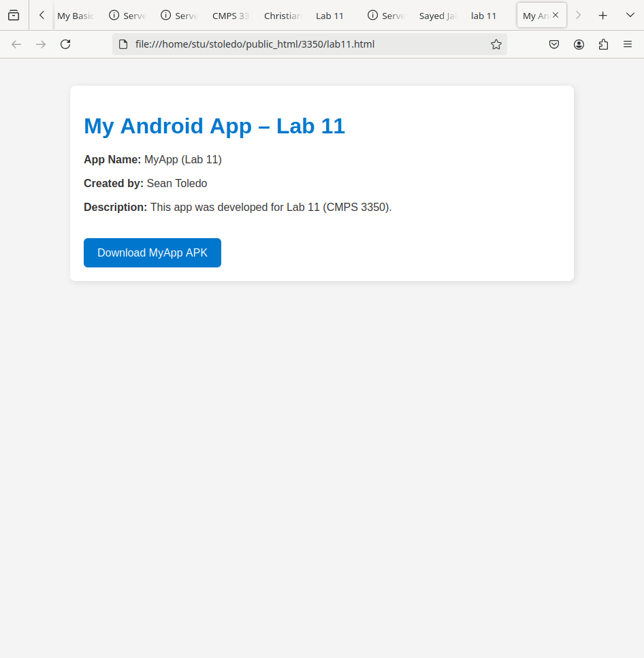This screenshot has height=658, width=644.
Task: Switch to the Sayed Jal tab
Action: coord(437,16)
